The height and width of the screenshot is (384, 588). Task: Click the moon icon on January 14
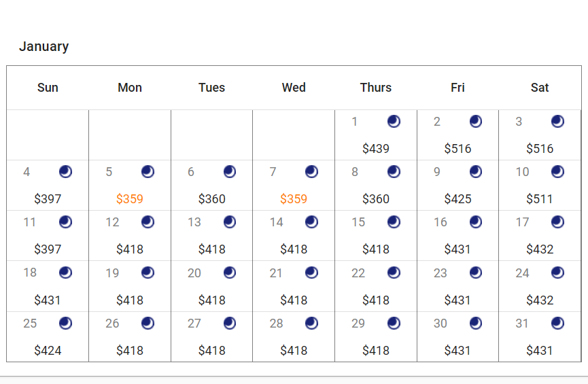click(311, 222)
